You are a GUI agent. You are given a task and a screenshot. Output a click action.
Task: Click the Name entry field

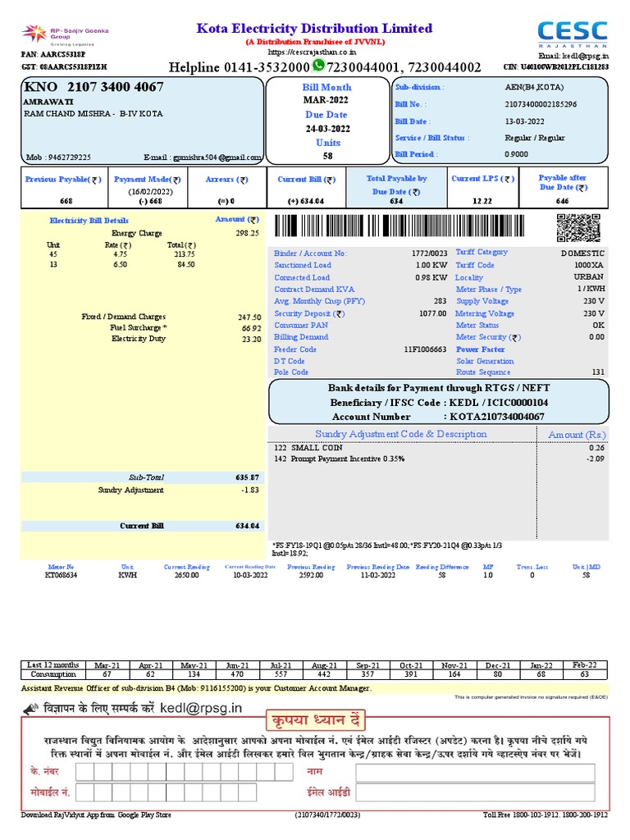click(475, 773)
